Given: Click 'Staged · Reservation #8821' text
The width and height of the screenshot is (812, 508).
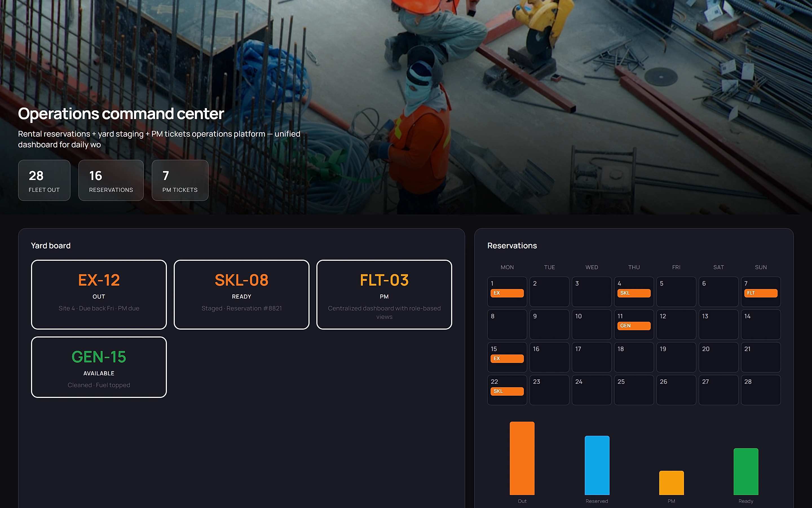Looking at the screenshot, I should click(x=242, y=308).
